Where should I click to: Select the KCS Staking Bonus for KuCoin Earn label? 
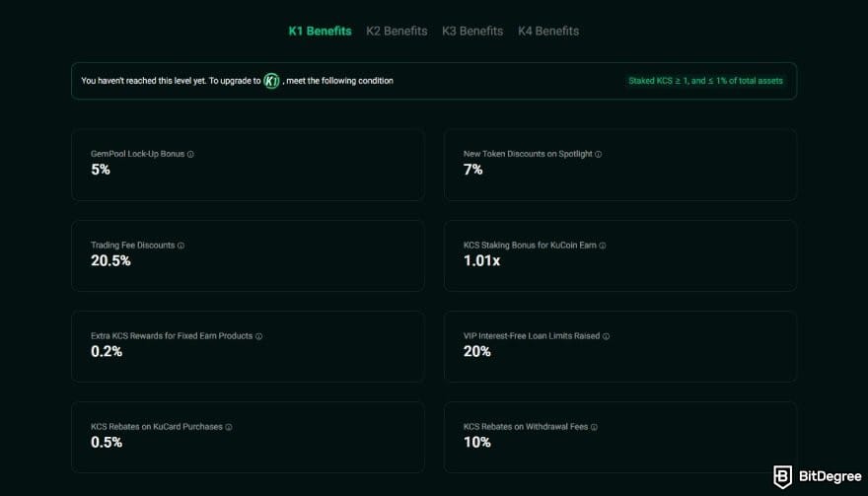[x=530, y=245]
